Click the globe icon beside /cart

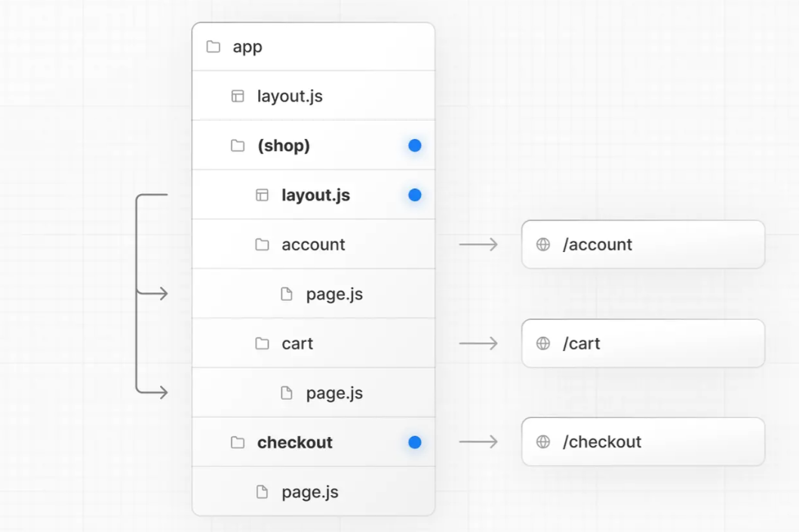542,343
